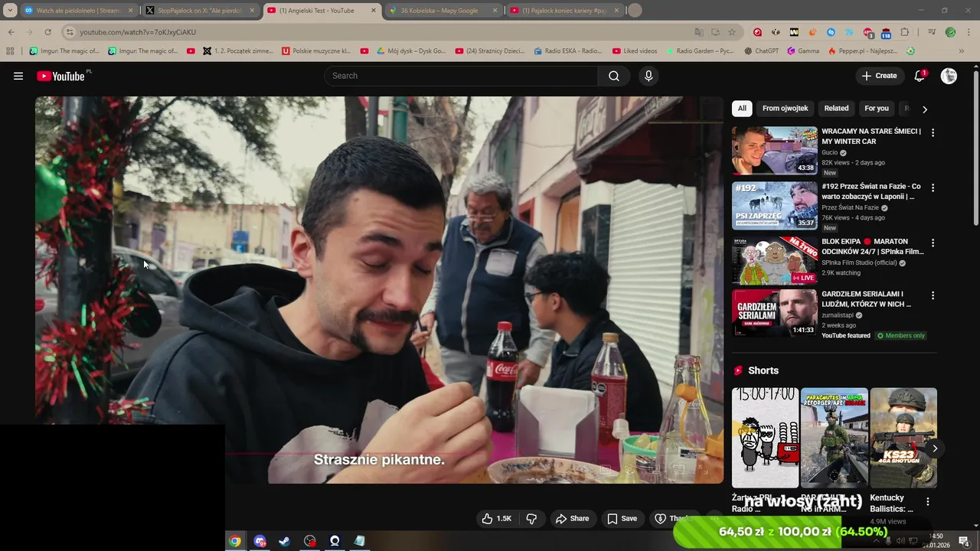Open the WRACAMY NA STARE ŚMIECI thumbnail

[774, 151]
